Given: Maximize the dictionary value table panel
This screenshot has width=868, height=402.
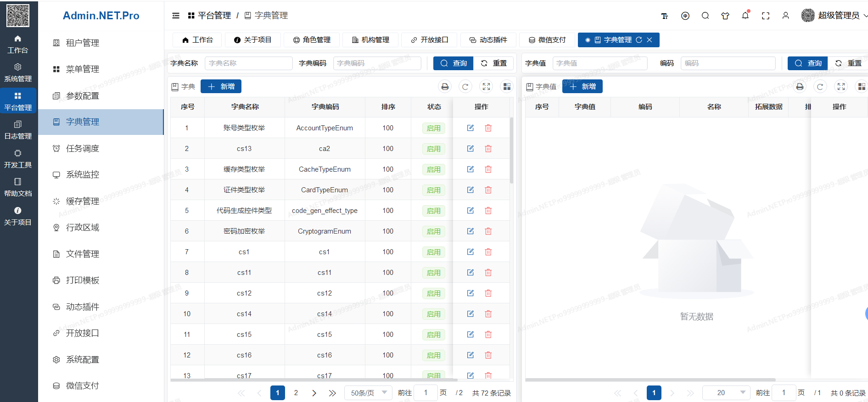Looking at the screenshot, I should pos(841,86).
